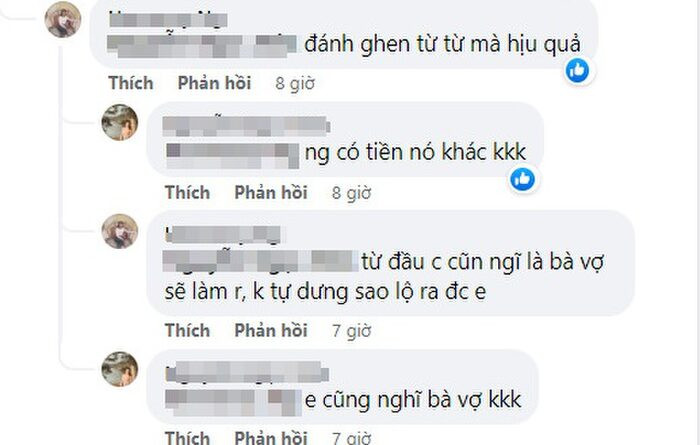Click Thích under 'sao lộ ra đc e' reply

(x=188, y=330)
